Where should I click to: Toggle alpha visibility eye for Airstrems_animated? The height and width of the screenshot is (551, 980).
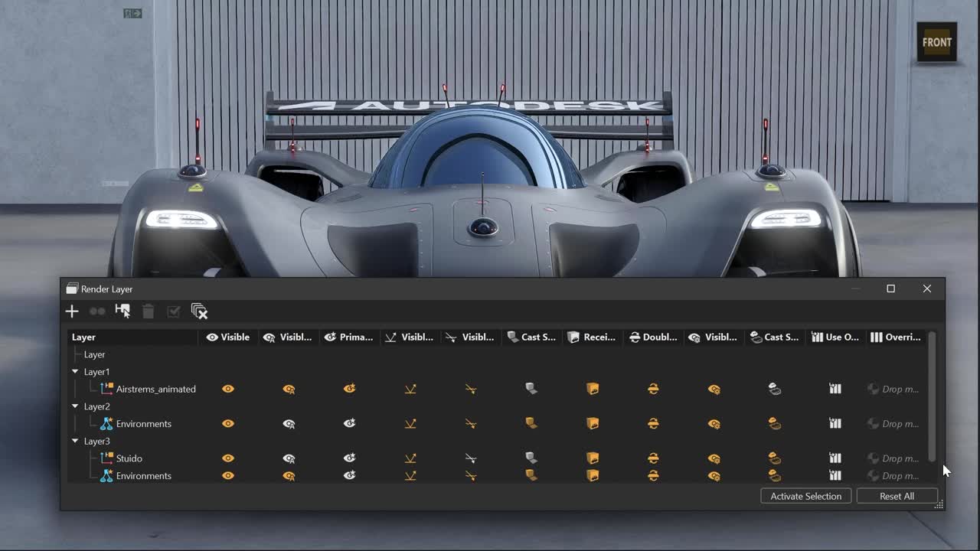pos(289,389)
